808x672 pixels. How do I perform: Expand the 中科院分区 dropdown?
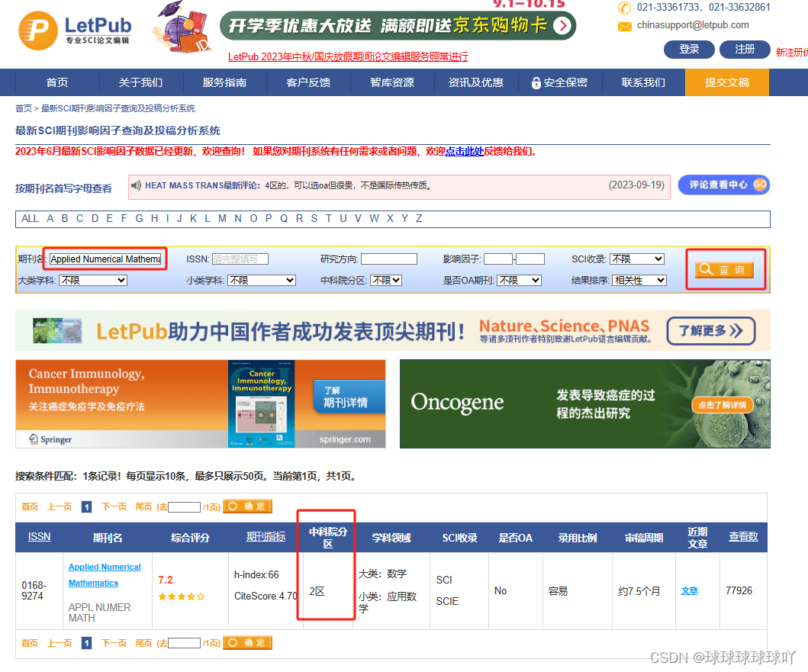[386, 281]
